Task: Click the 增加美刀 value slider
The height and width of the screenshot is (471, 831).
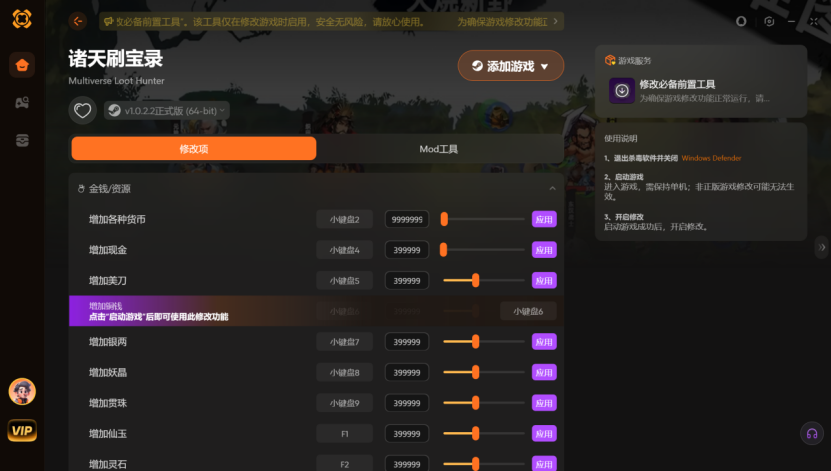Action: (484, 280)
